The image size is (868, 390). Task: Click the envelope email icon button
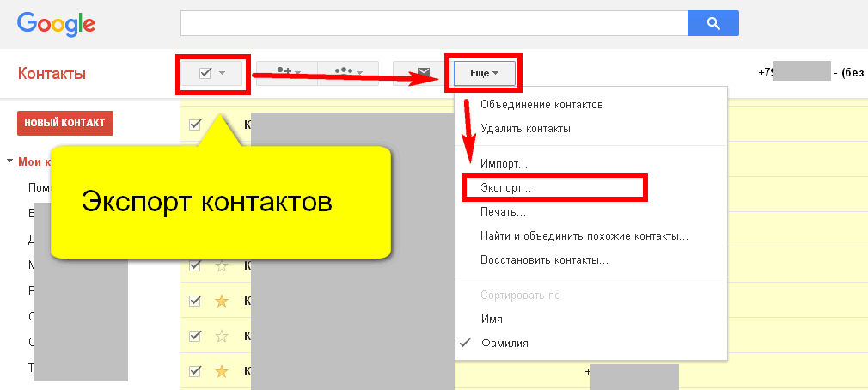click(423, 73)
